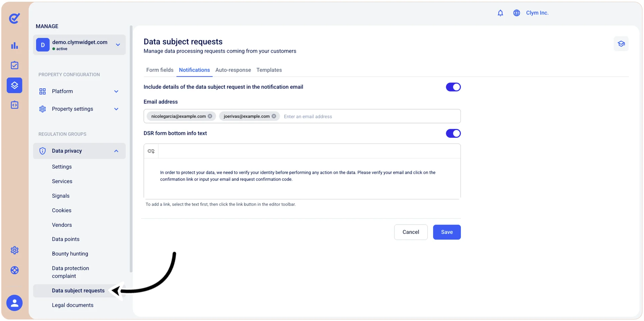Collapse the Data privacy group chevron

click(116, 151)
